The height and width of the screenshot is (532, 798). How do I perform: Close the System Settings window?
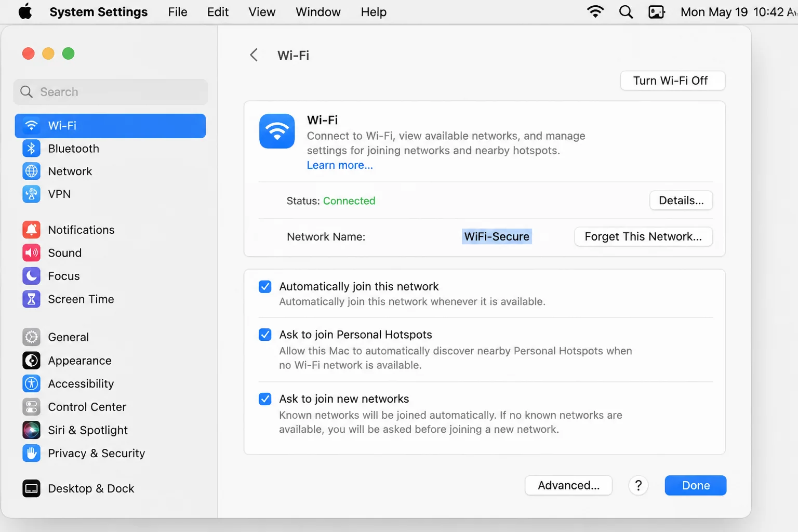click(29, 54)
